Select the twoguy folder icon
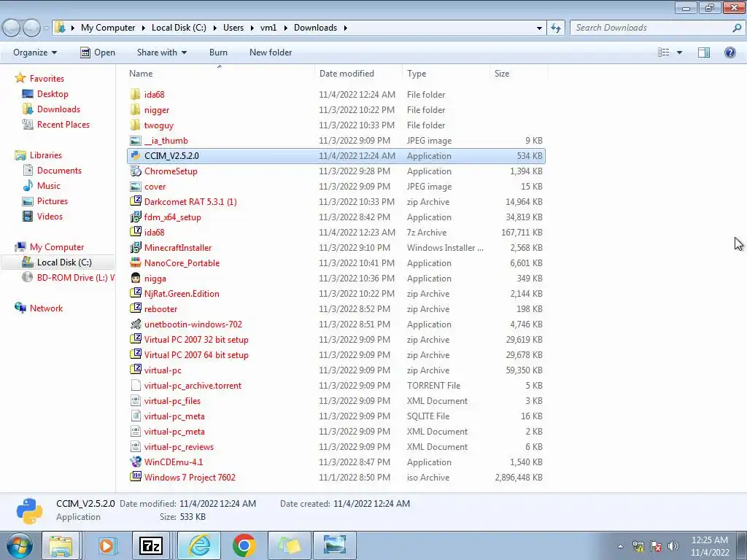The width and height of the screenshot is (747, 560). (x=136, y=125)
